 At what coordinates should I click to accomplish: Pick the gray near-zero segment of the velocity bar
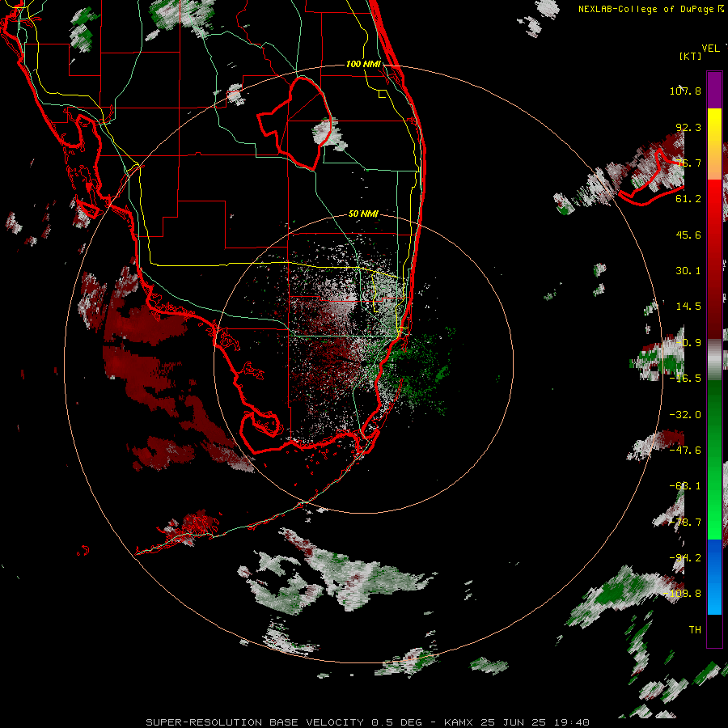coord(714,360)
